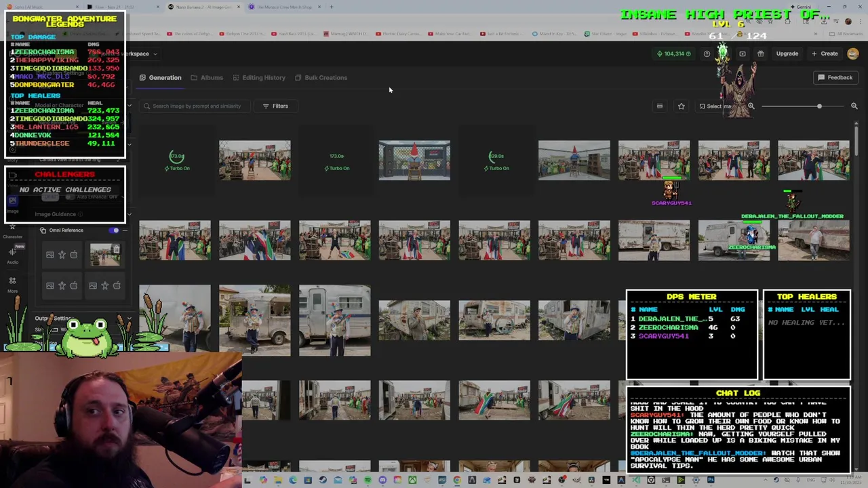
Task: Click search image by prompt field
Action: [x=195, y=106]
